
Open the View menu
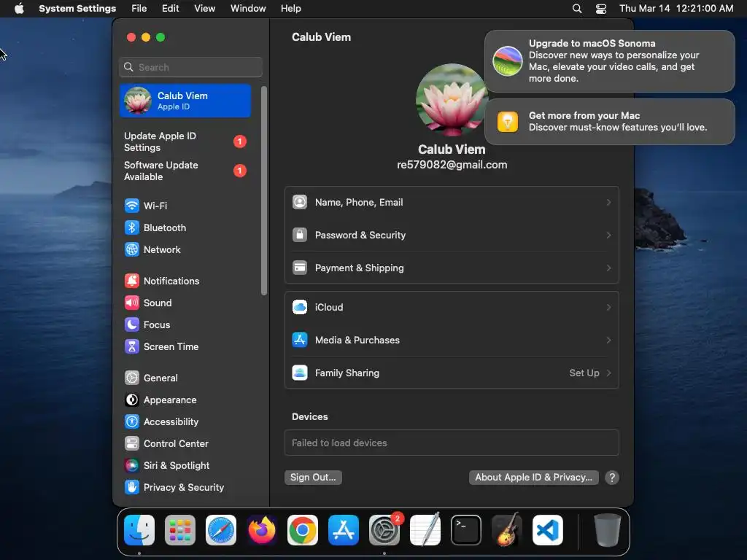(x=204, y=9)
